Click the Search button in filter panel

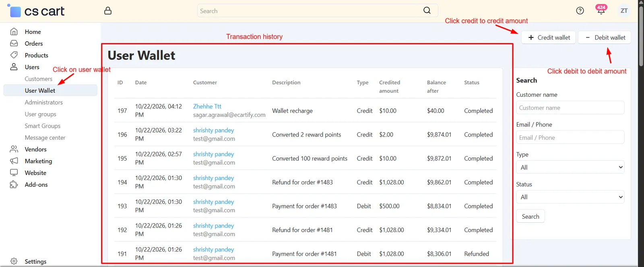[x=530, y=216]
